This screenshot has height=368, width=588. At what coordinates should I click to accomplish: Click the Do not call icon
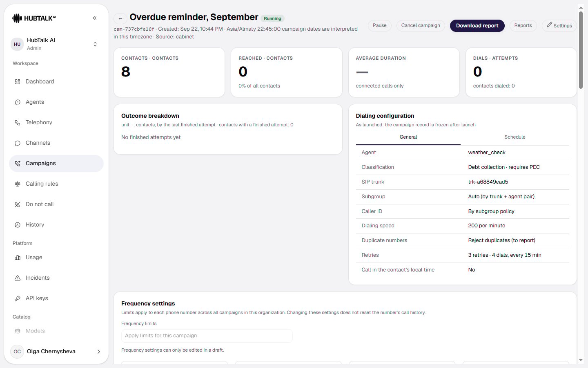click(x=18, y=204)
